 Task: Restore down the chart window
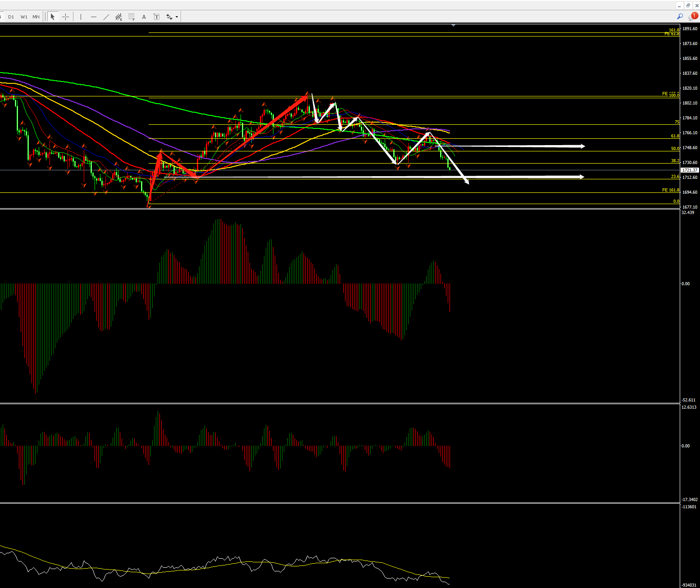tap(688, 5)
